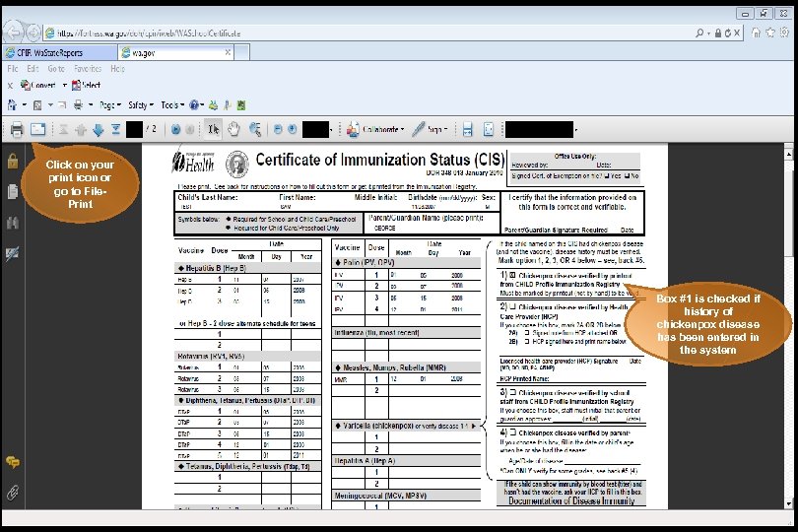Click the URL address bar field
Viewport: 798px width, 532px height.
pyautogui.click(x=369, y=33)
